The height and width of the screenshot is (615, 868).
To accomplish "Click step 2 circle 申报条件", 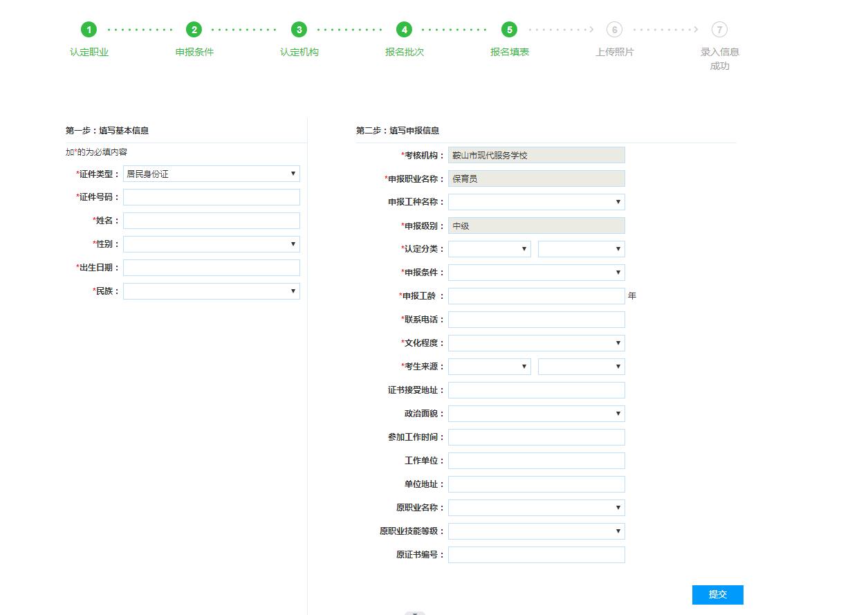I will pos(194,30).
